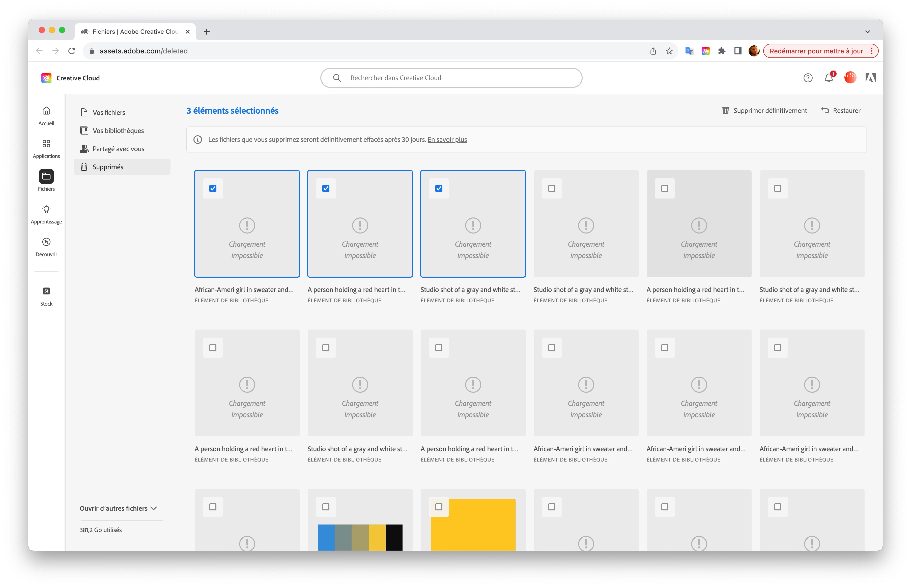This screenshot has width=911, height=588.
Task: Open the Adobe Stock icon
Action: [46, 291]
